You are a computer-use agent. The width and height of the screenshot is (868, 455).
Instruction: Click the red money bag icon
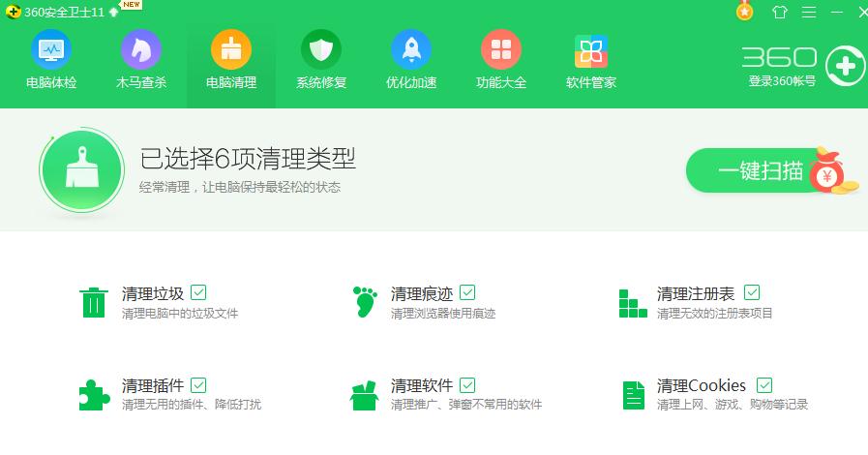tap(828, 172)
